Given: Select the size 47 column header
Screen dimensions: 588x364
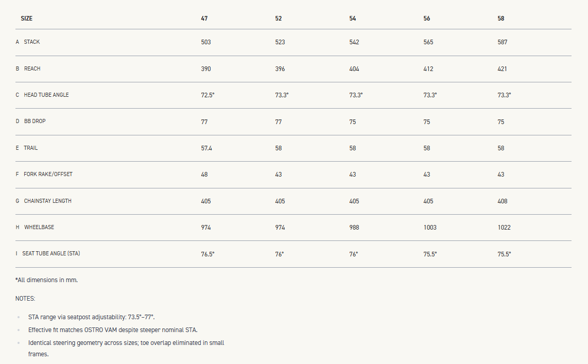Looking at the screenshot, I should click(x=204, y=19).
